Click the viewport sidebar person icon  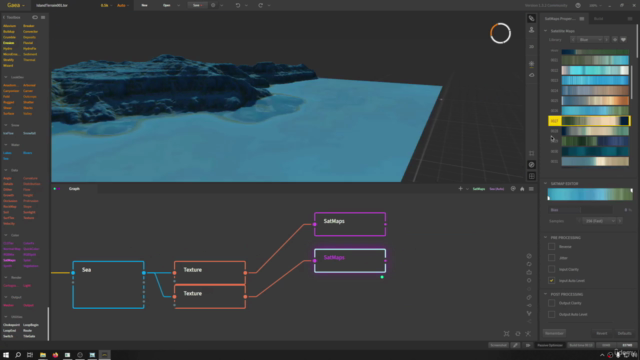coord(531,30)
